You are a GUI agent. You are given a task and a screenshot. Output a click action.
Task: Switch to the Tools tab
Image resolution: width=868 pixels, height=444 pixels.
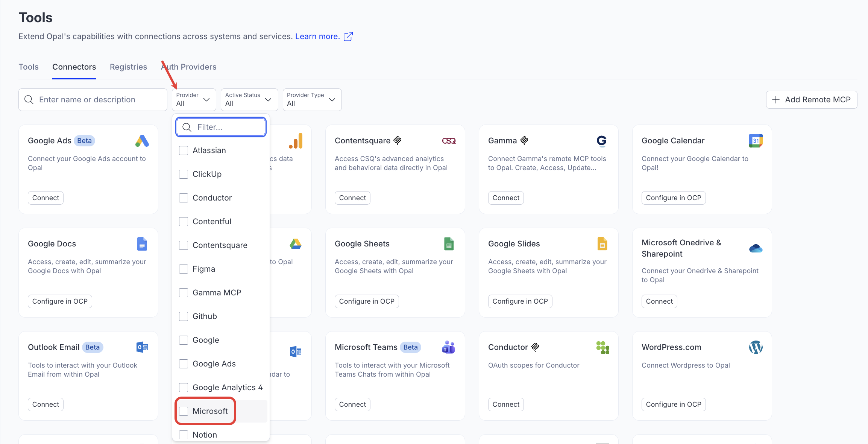[x=29, y=67]
